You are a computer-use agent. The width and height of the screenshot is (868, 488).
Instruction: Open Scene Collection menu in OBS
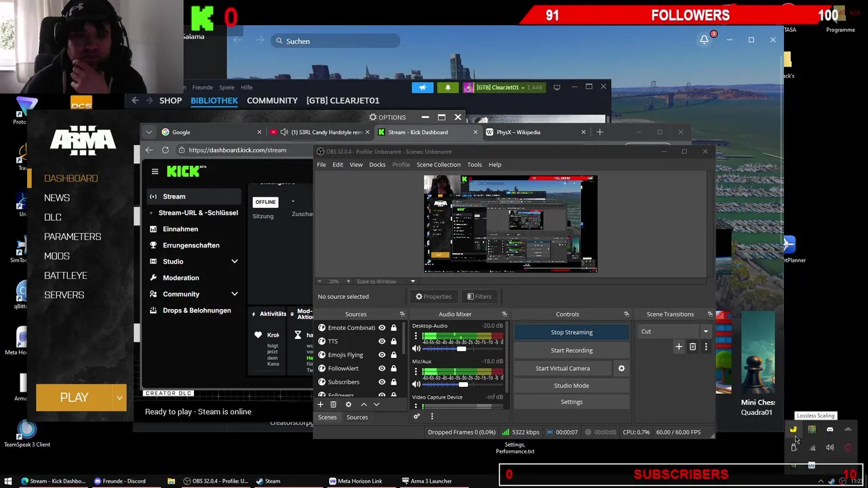click(438, 165)
